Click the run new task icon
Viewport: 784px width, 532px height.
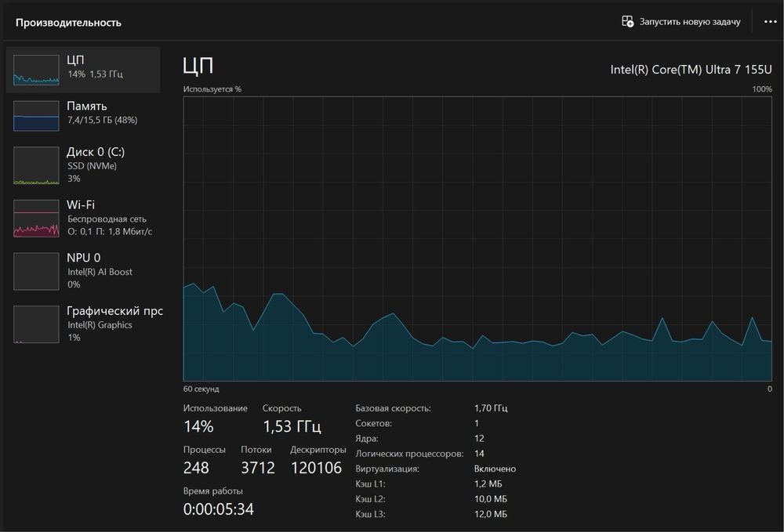coord(627,21)
